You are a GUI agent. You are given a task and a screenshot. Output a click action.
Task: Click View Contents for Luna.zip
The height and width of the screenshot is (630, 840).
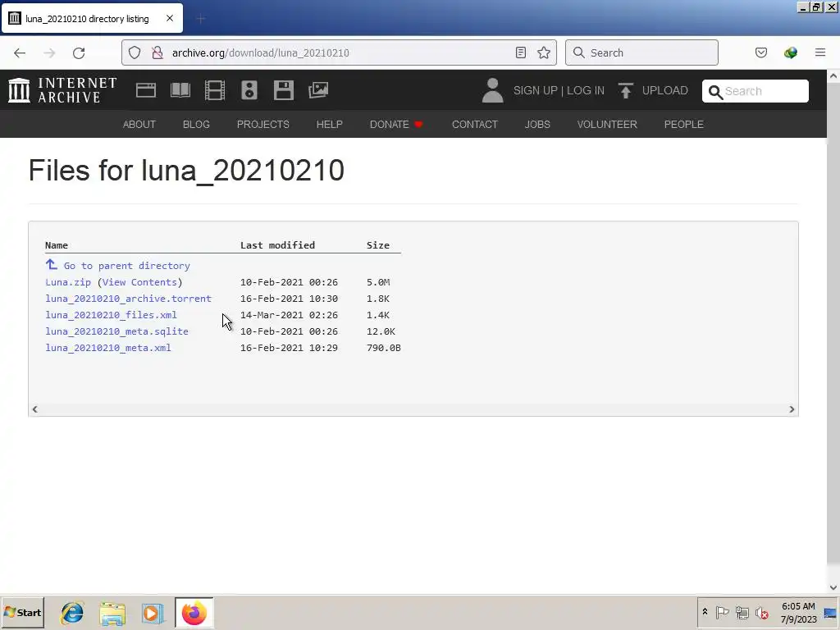(x=139, y=282)
